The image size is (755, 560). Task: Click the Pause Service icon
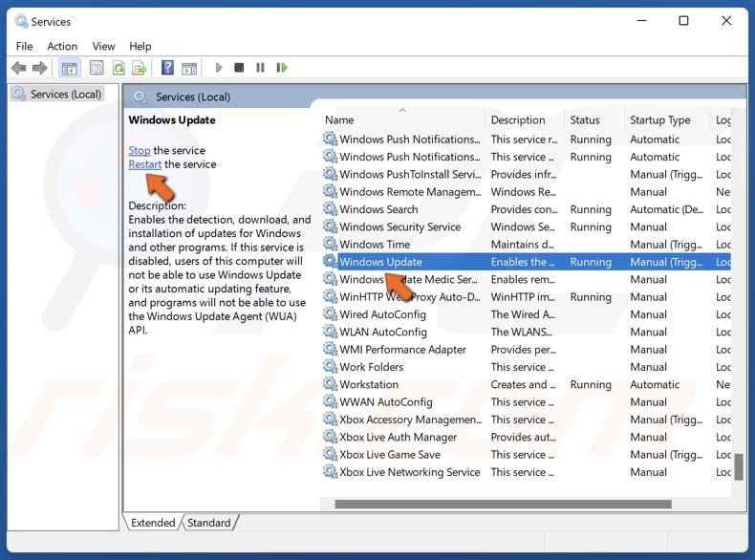click(x=260, y=68)
